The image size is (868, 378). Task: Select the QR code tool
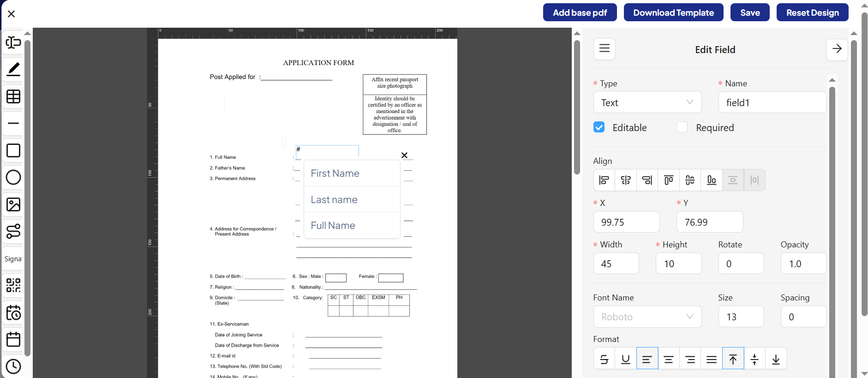coord(13,285)
